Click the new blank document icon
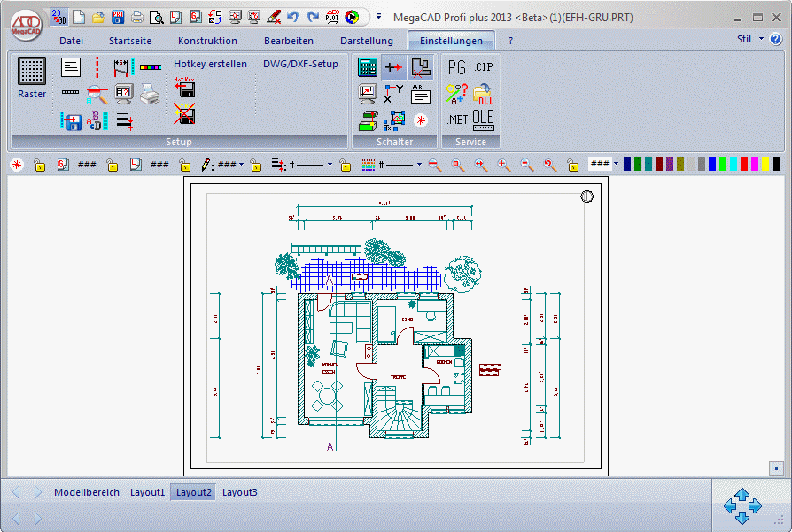 coord(79,17)
